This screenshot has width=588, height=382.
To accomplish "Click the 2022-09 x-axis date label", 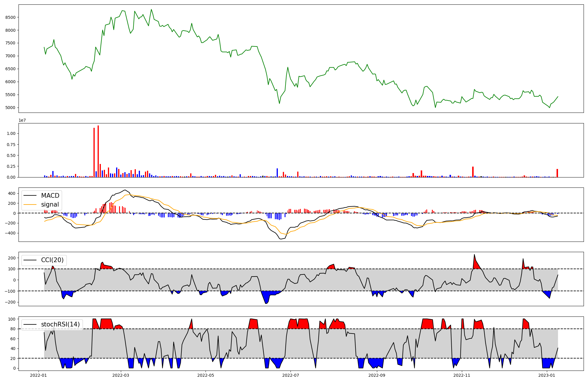I will coord(377,375).
